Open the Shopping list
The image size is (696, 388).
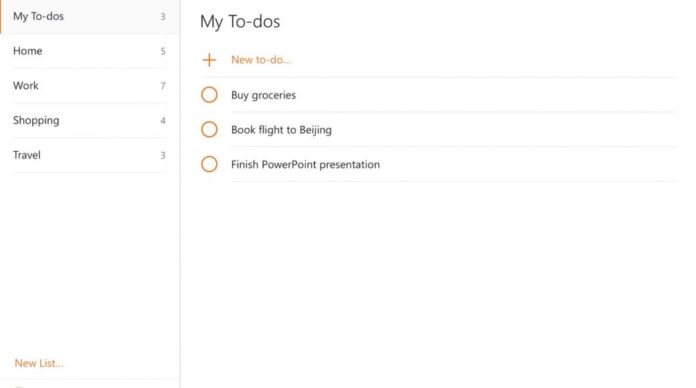(x=90, y=120)
